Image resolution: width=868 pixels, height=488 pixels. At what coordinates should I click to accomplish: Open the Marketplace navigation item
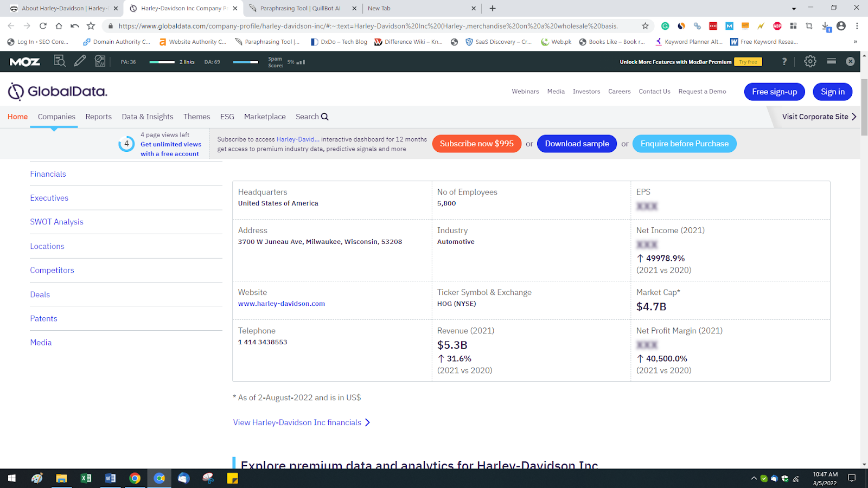(x=265, y=117)
